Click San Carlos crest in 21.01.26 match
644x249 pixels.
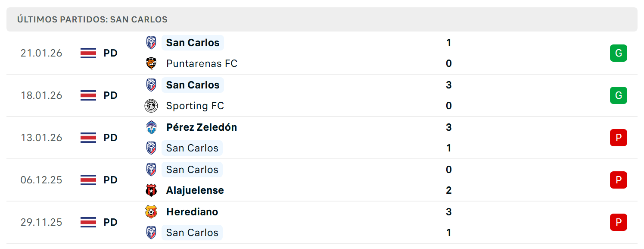coord(151,43)
